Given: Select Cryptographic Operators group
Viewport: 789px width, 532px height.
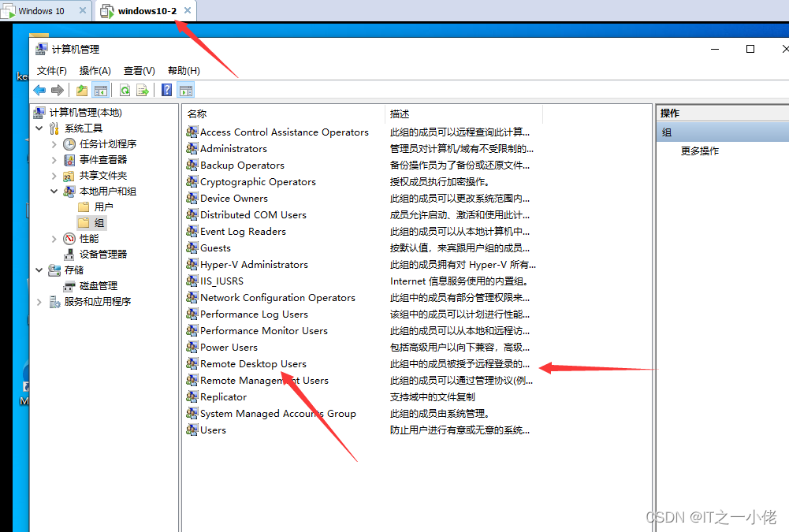Looking at the screenshot, I should point(258,182).
